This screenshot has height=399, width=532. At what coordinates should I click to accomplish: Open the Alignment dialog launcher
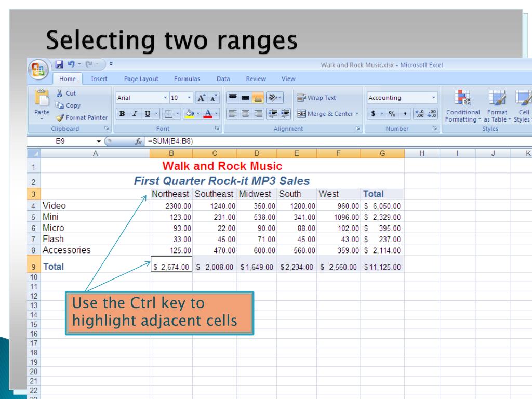click(x=357, y=128)
